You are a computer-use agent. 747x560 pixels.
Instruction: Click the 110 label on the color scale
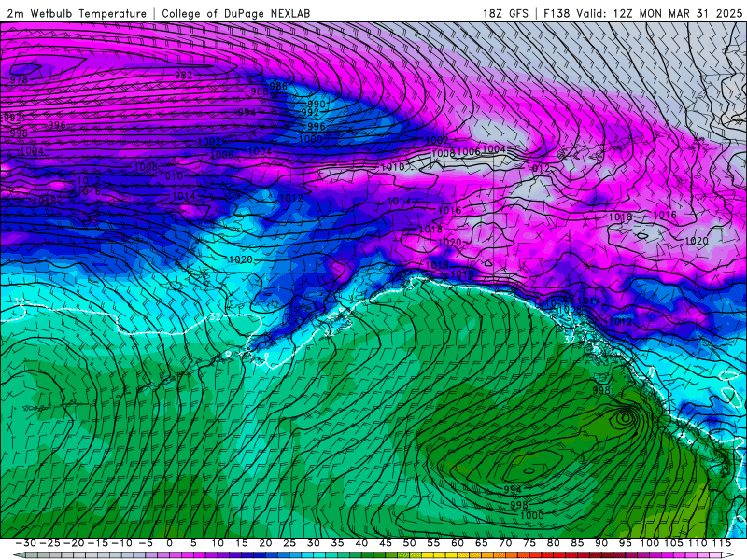coord(698,543)
